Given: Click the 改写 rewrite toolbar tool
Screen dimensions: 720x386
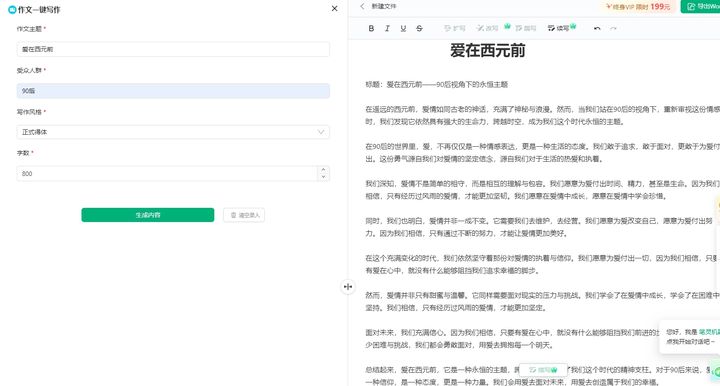Looking at the screenshot, I should (488, 28).
